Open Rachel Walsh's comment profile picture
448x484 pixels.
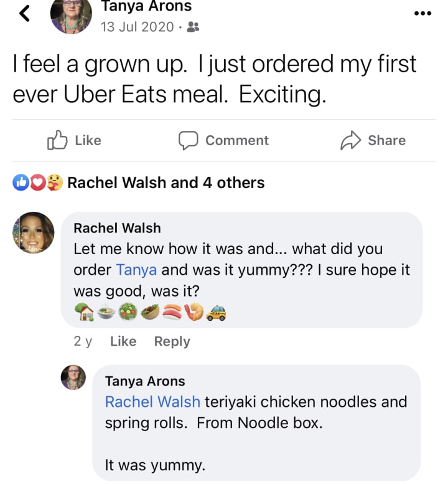(34, 232)
